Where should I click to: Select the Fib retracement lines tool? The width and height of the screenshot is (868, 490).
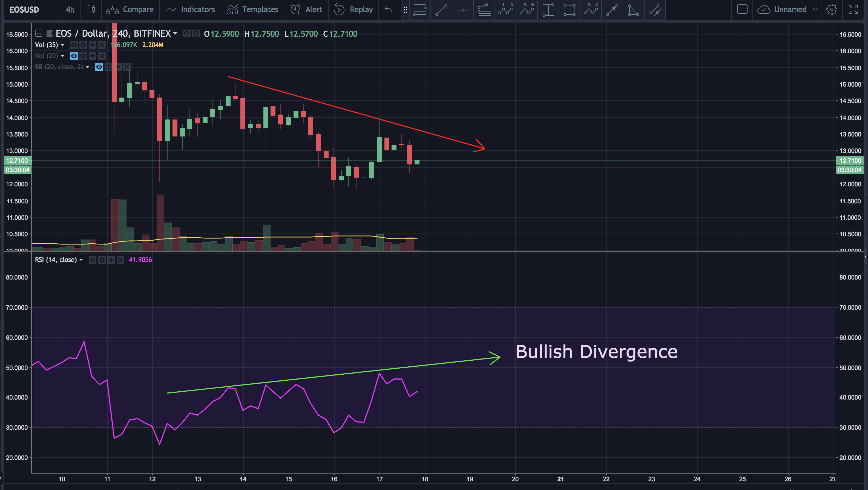click(420, 10)
